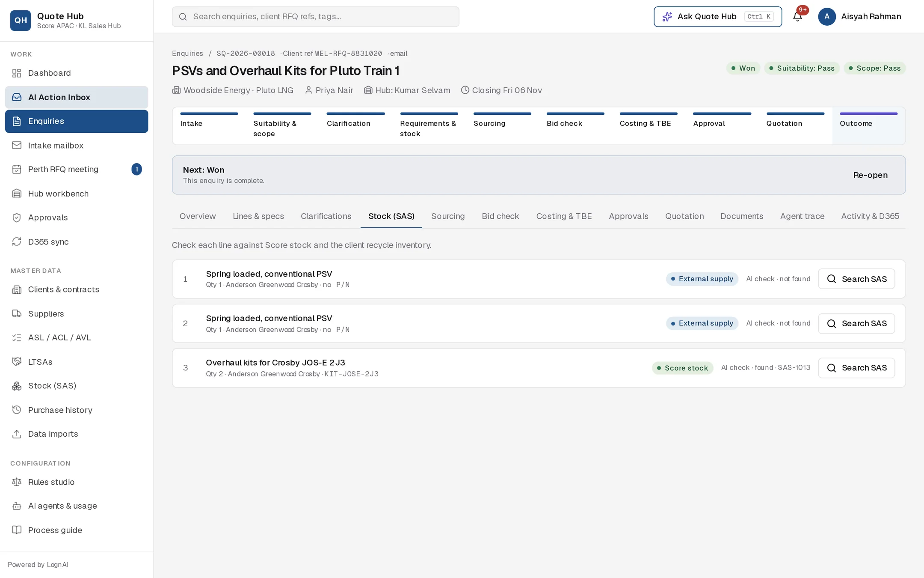Click Aisyah Rahman user avatar

(x=827, y=17)
